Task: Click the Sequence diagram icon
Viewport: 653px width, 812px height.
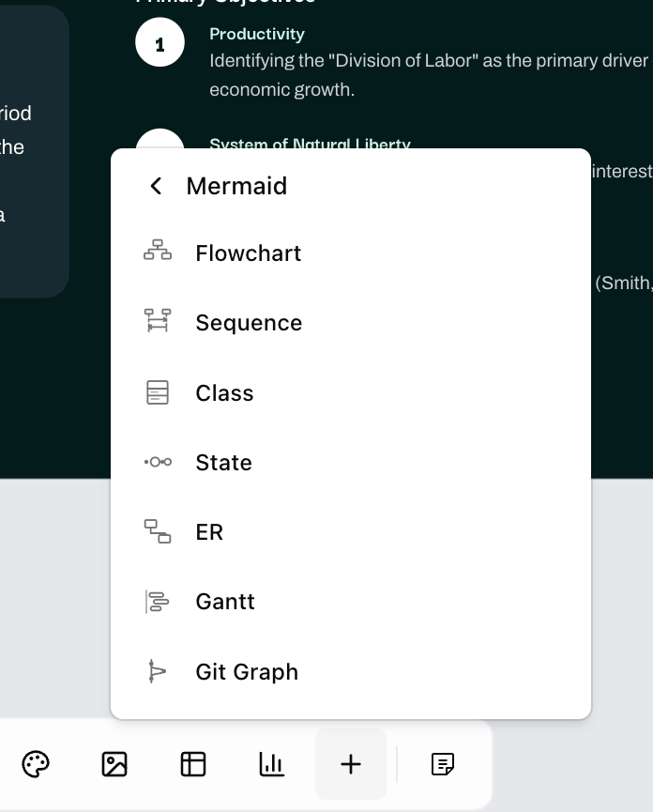Action: 158,320
